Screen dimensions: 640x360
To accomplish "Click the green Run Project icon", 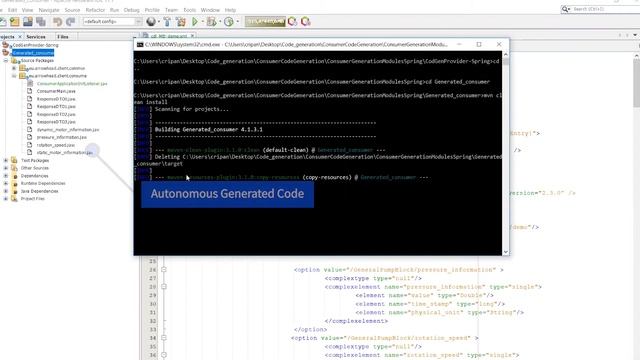I will [195, 22].
